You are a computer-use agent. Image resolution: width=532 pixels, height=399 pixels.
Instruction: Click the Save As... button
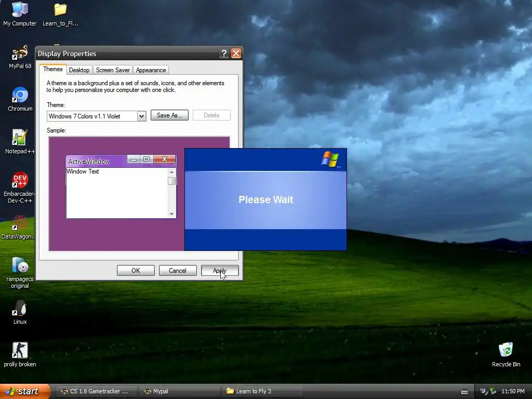pyautogui.click(x=169, y=115)
